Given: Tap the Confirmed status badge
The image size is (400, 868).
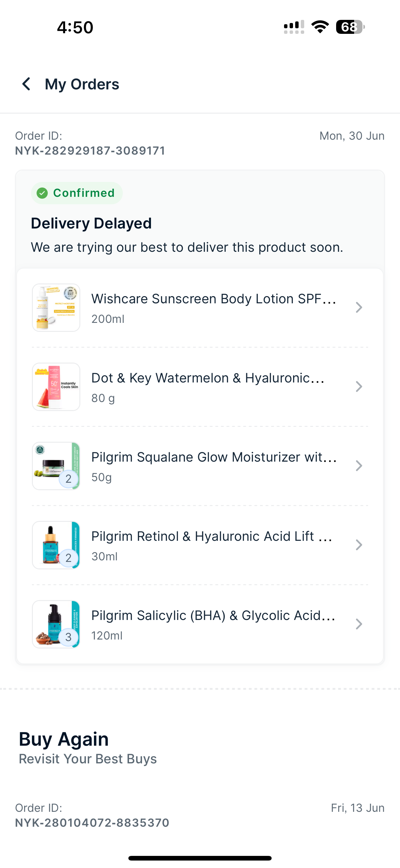Looking at the screenshot, I should (x=77, y=193).
